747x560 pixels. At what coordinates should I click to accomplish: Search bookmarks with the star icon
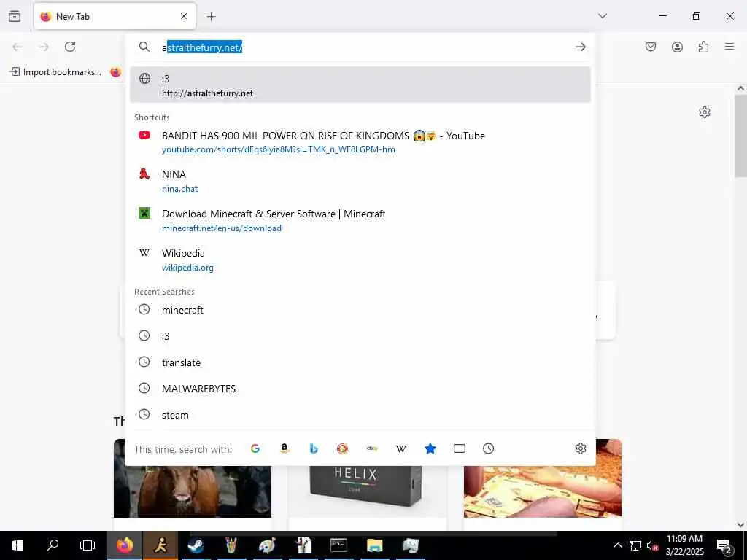(x=430, y=448)
